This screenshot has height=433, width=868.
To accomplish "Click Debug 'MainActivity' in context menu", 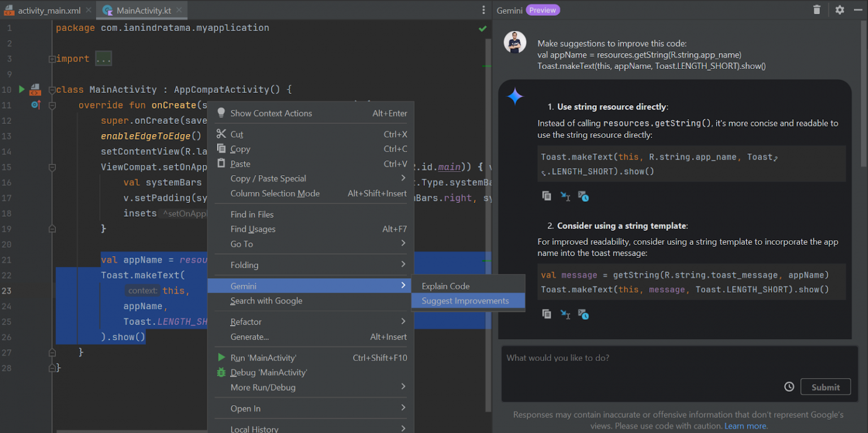I will click(x=267, y=373).
